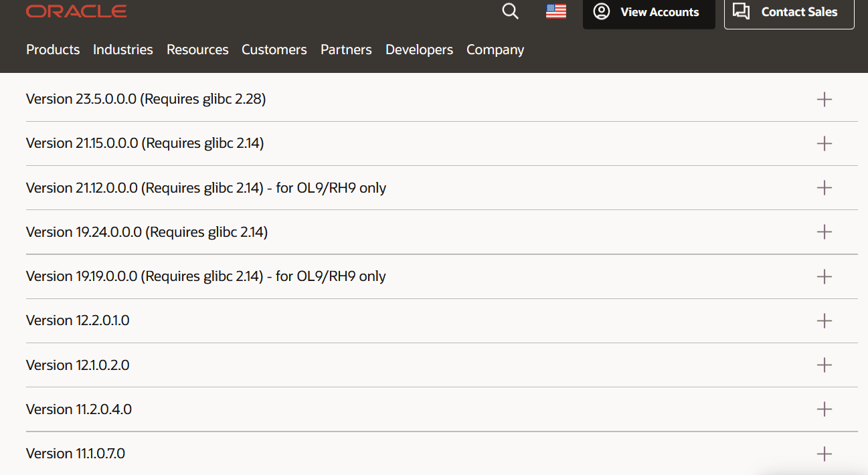This screenshot has width=868, height=475.
Task: Expand Version 21.12.0.0.0 for OL9/RH9 section
Action: (442, 188)
